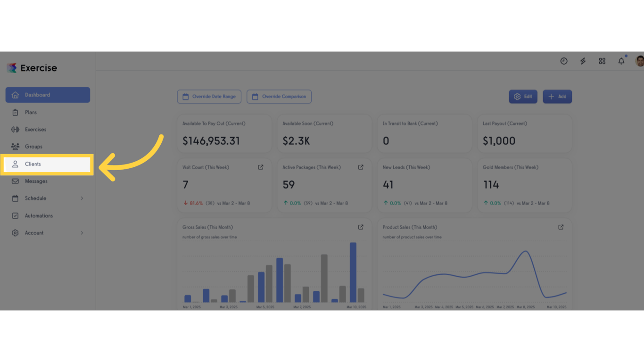The image size is (644, 362).
Task: Select Clients in the sidebar
Action: click(x=47, y=164)
